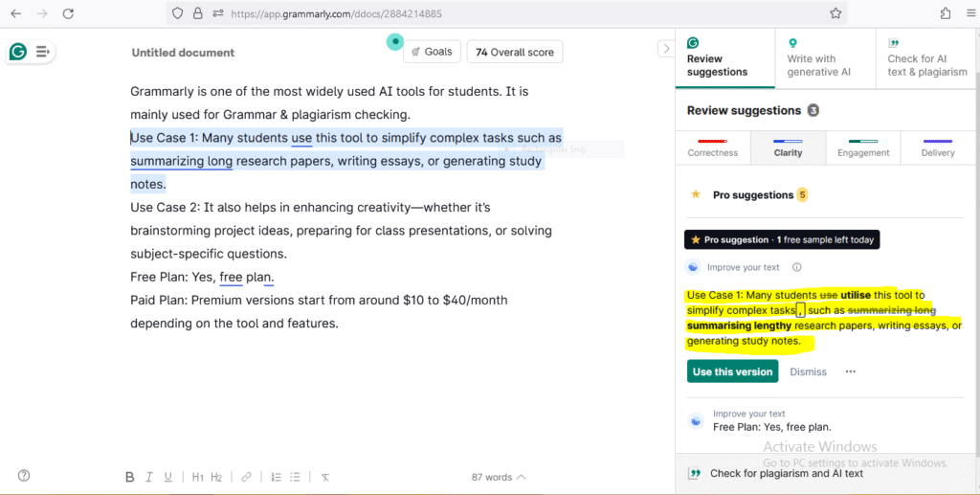Image resolution: width=980 pixels, height=495 pixels.
Task: Select the Clarity category
Action: pos(788,147)
